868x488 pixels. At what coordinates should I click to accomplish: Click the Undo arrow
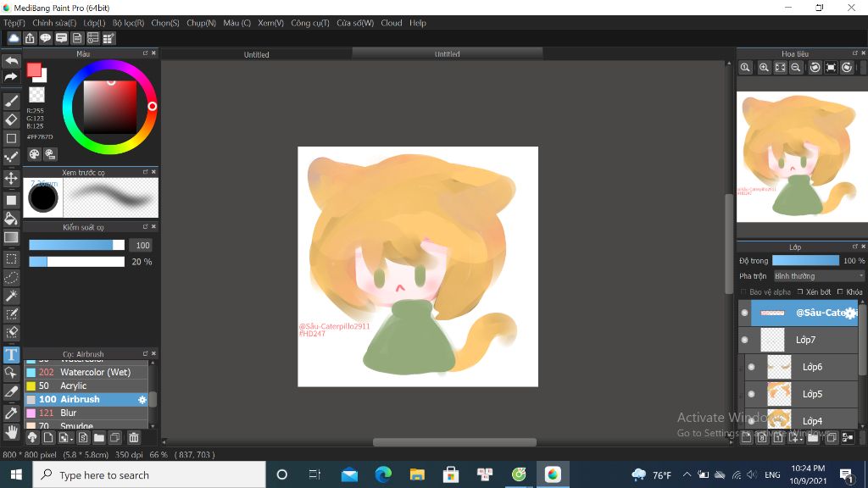[11, 60]
